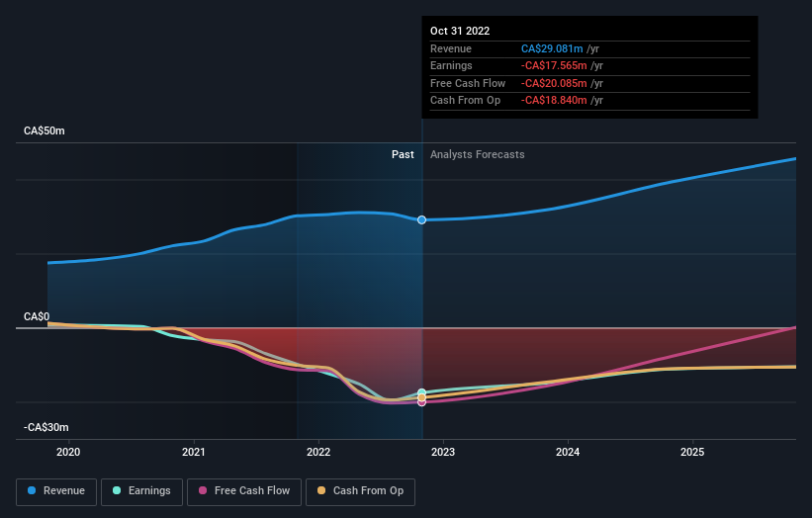Toggle the Free Cash Flow legend series
812x518 pixels.
pyautogui.click(x=244, y=491)
